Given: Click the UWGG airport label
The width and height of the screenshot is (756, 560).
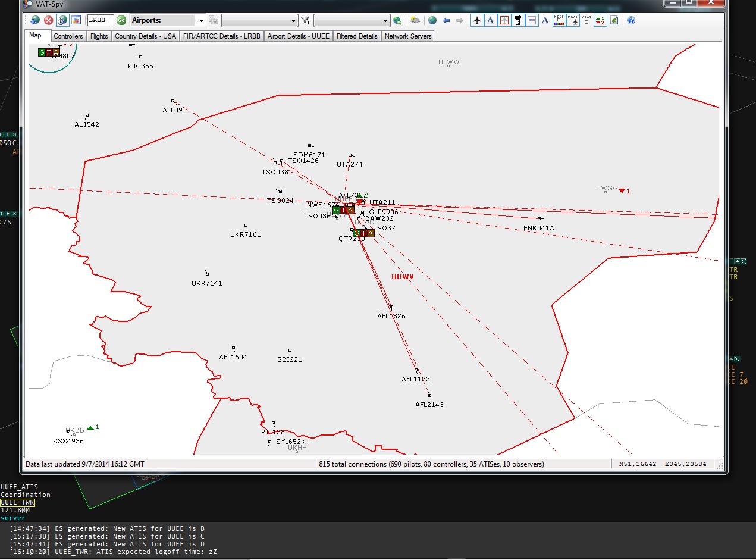Looking at the screenshot, I should (x=607, y=188).
